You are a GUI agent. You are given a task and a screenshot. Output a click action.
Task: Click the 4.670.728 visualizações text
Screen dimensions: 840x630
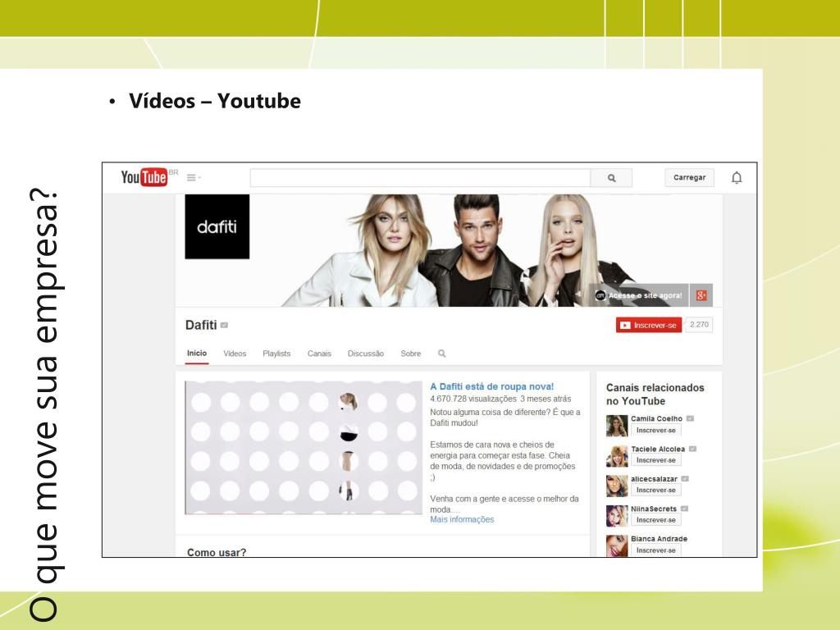(x=473, y=399)
